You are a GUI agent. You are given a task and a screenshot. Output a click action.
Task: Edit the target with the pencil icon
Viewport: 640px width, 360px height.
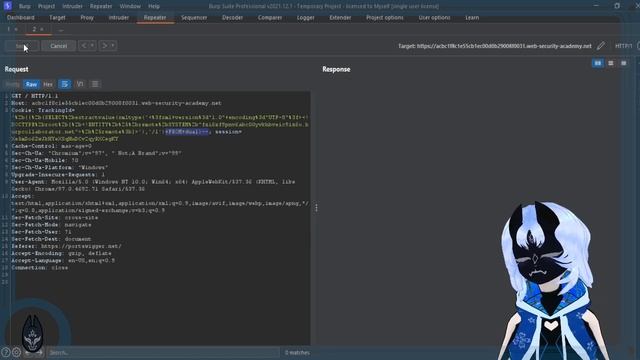[600, 46]
